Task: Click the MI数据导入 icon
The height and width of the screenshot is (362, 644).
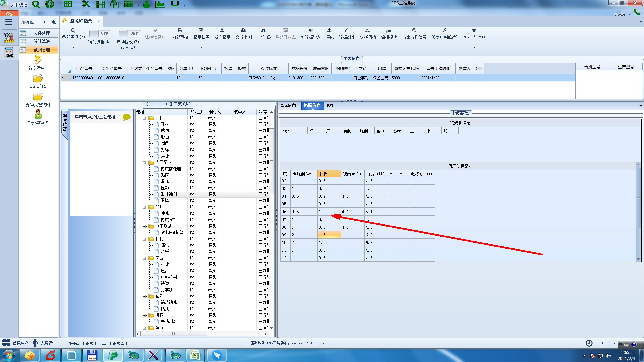Action: point(310,31)
